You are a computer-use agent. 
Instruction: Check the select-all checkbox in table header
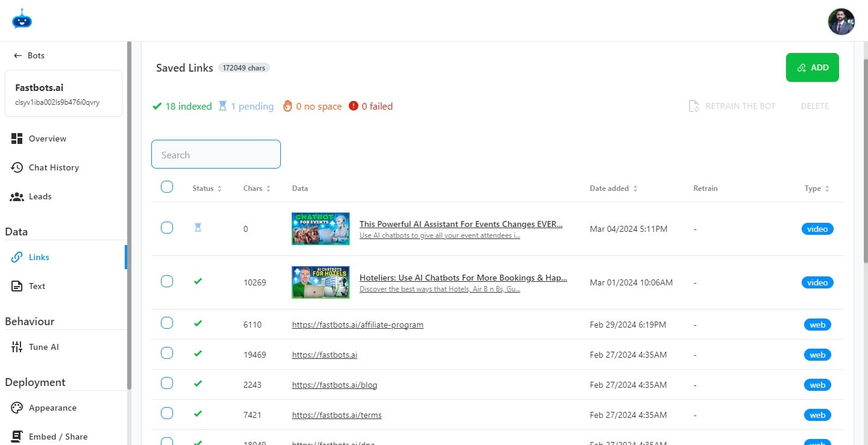coord(167,186)
